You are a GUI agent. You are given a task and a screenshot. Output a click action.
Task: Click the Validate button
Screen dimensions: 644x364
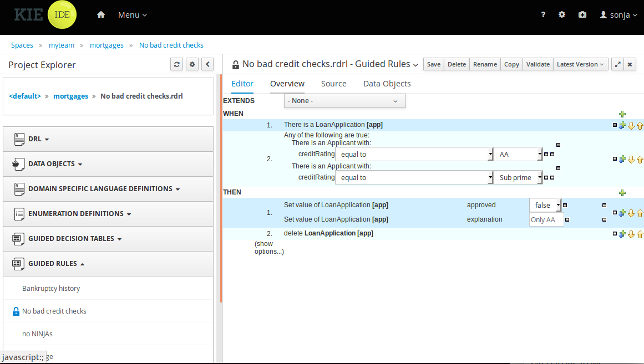coord(537,64)
